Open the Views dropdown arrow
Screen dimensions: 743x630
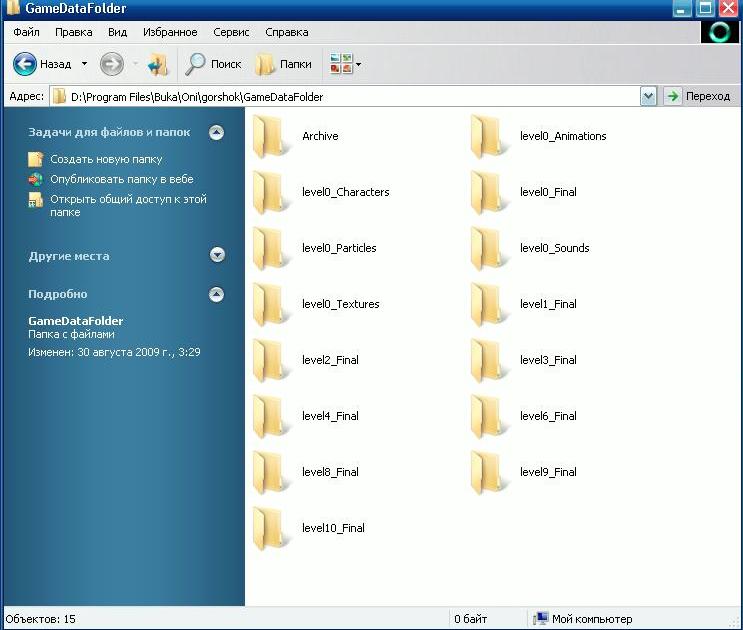click(358, 65)
